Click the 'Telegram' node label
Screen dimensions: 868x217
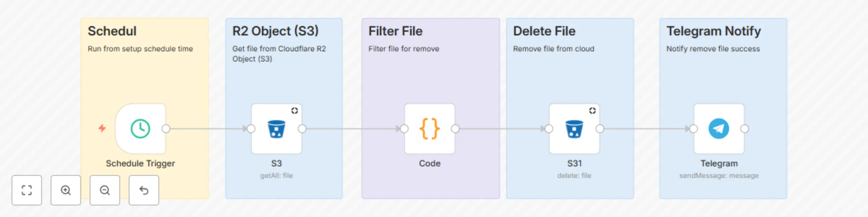click(x=719, y=163)
